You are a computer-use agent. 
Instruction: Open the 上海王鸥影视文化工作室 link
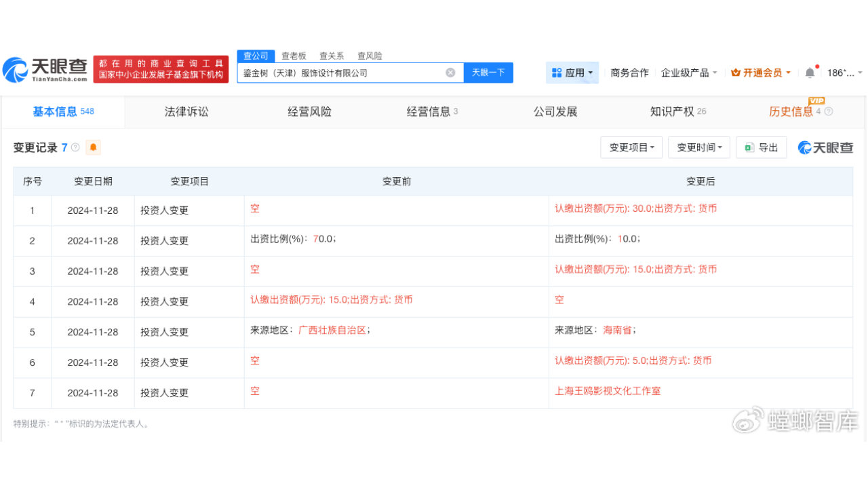[x=607, y=391]
